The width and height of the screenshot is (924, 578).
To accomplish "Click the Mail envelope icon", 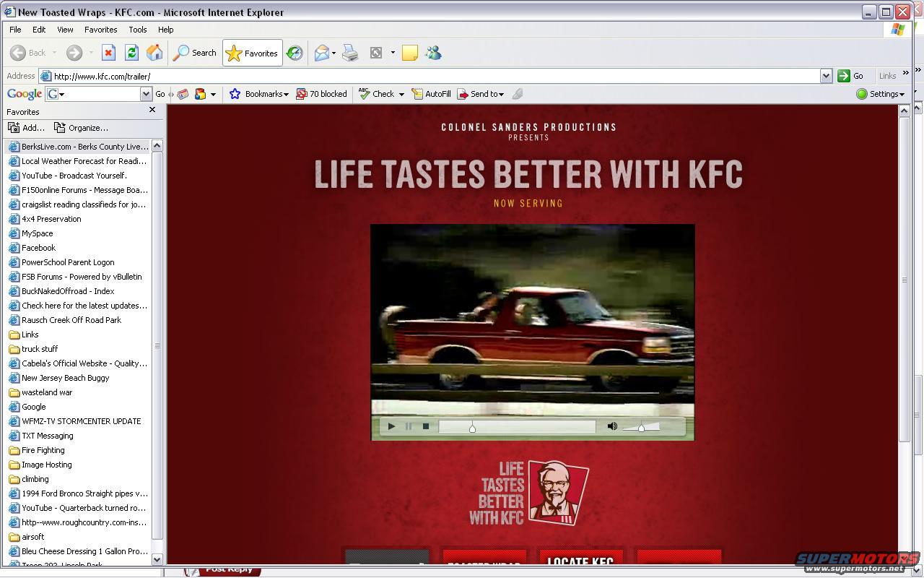I will click(322, 53).
